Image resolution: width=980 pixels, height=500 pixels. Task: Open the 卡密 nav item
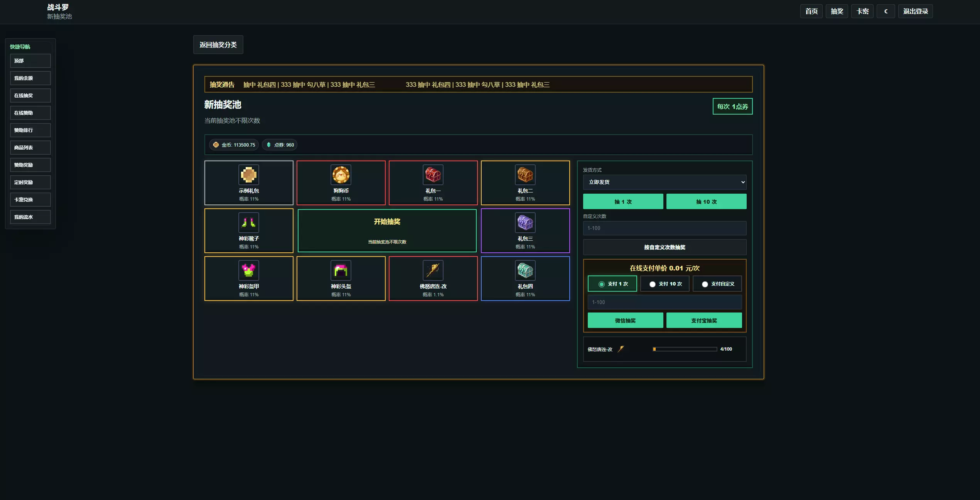[x=862, y=11]
